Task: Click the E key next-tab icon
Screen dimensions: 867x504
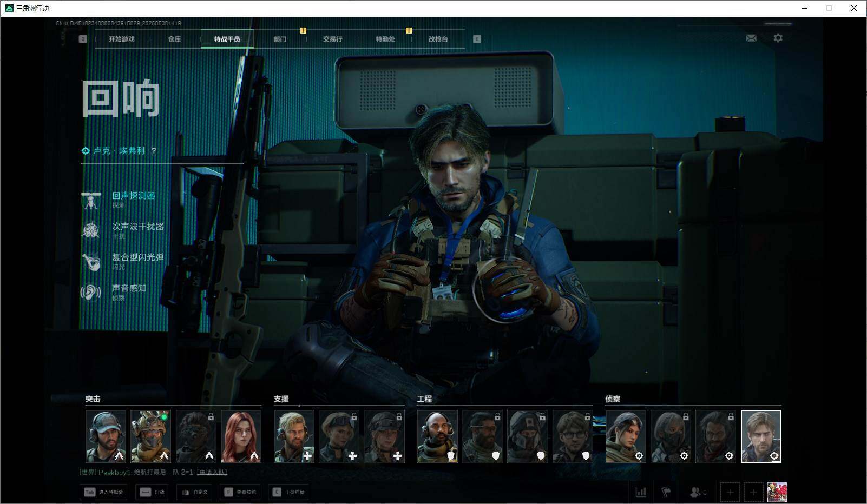Action: [477, 39]
